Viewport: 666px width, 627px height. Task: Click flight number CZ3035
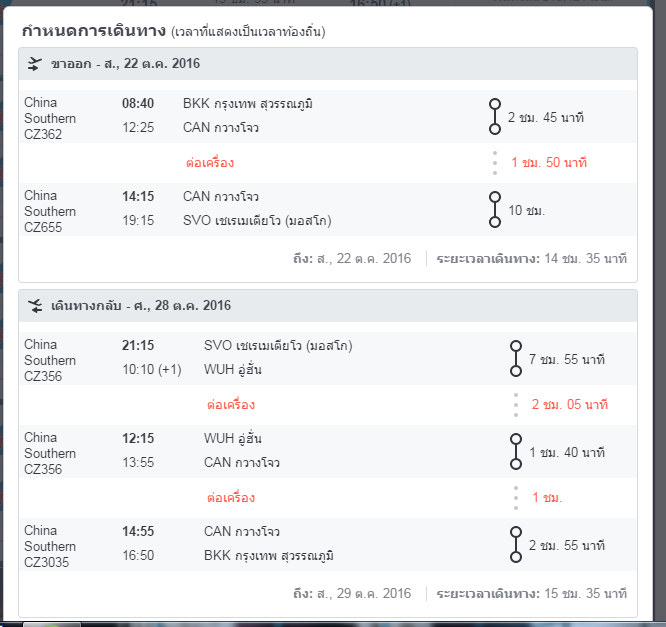[x=46, y=562]
